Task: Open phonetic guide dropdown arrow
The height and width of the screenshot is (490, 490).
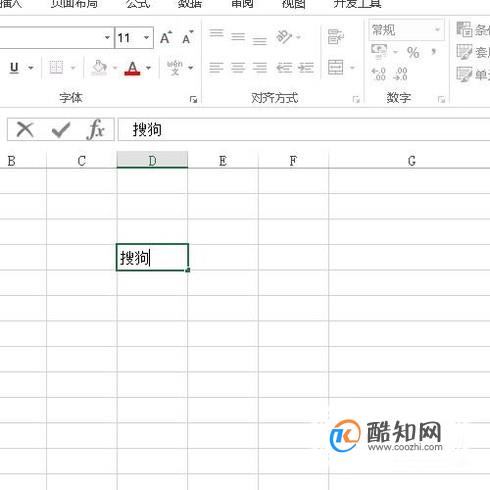Action: pyautogui.click(x=191, y=68)
